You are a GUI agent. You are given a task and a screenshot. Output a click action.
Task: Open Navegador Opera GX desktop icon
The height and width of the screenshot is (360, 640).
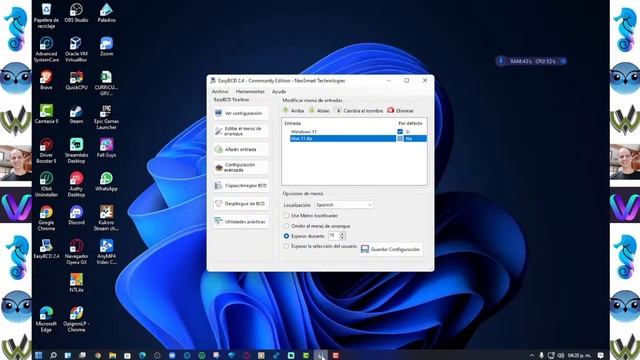pyautogui.click(x=76, y=252)
